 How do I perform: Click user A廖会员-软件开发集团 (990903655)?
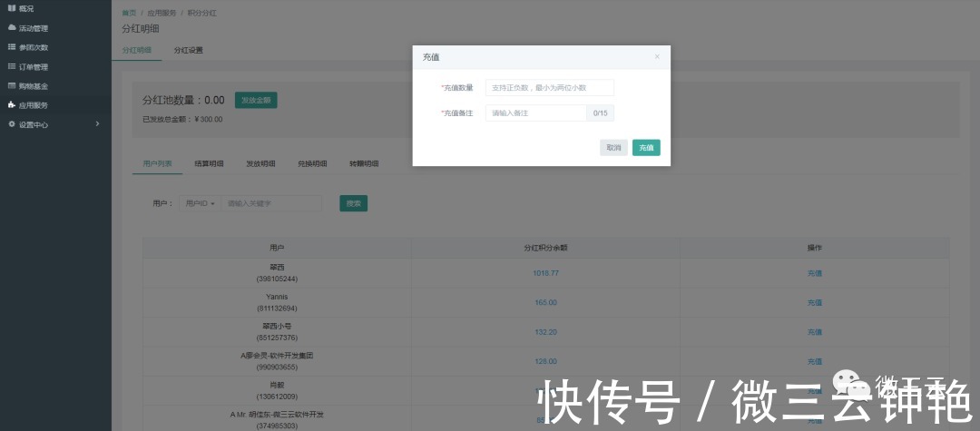277,361
